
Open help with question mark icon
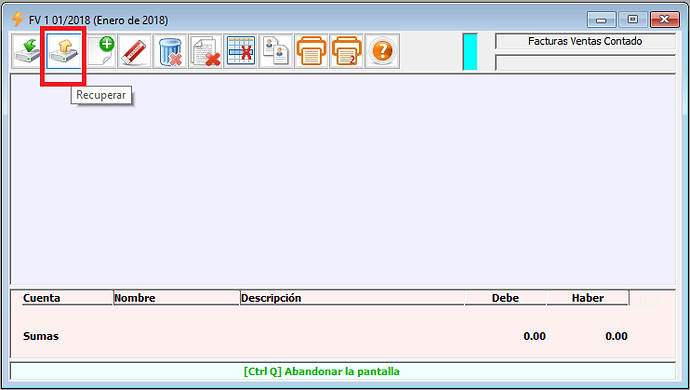click(382, 51)
